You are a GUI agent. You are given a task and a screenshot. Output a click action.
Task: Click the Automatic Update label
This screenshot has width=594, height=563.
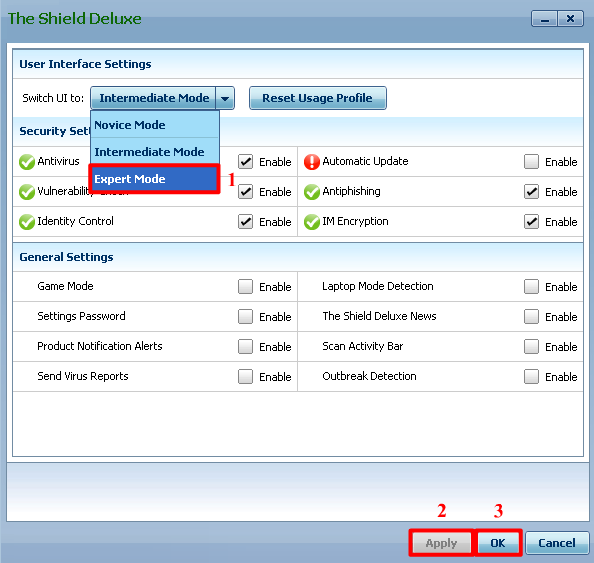365,161
